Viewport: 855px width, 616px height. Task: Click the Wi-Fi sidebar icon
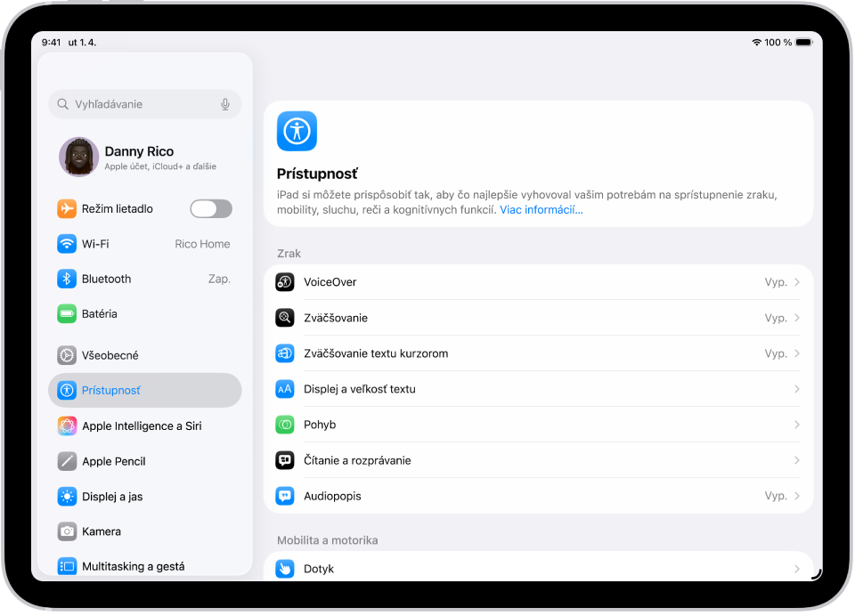(67, 244)
